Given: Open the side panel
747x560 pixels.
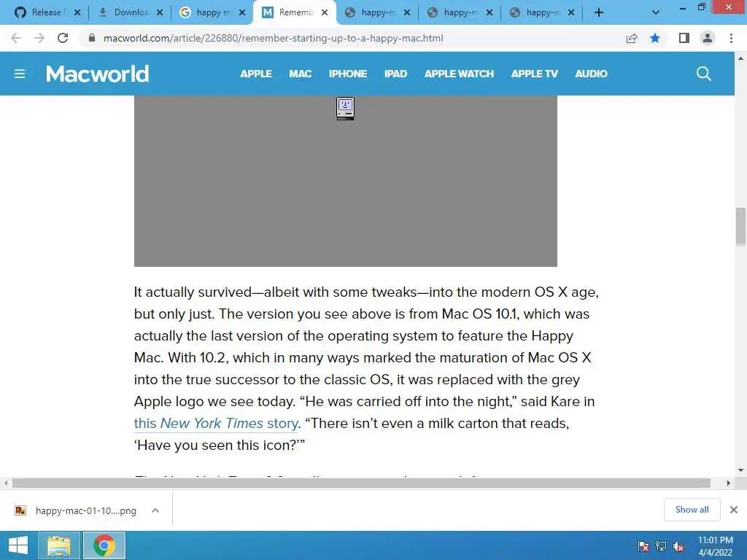Looking at the screenshot, I should tap(684, 38).
